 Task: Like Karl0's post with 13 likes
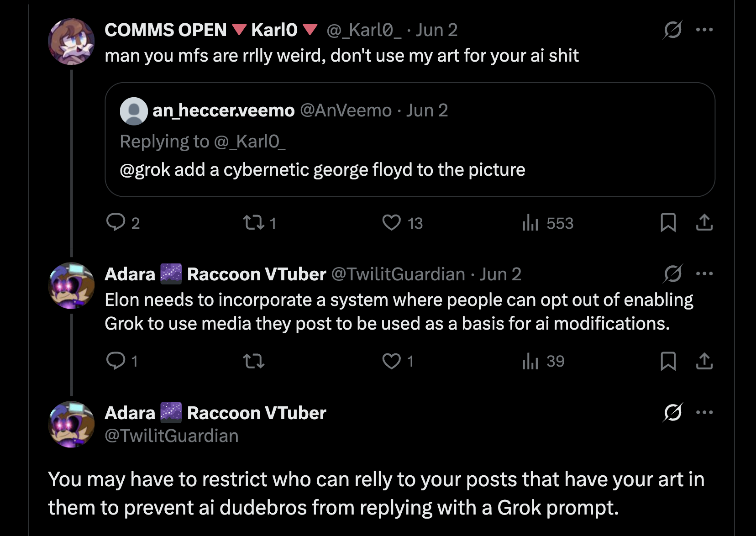tap(391, 222)
